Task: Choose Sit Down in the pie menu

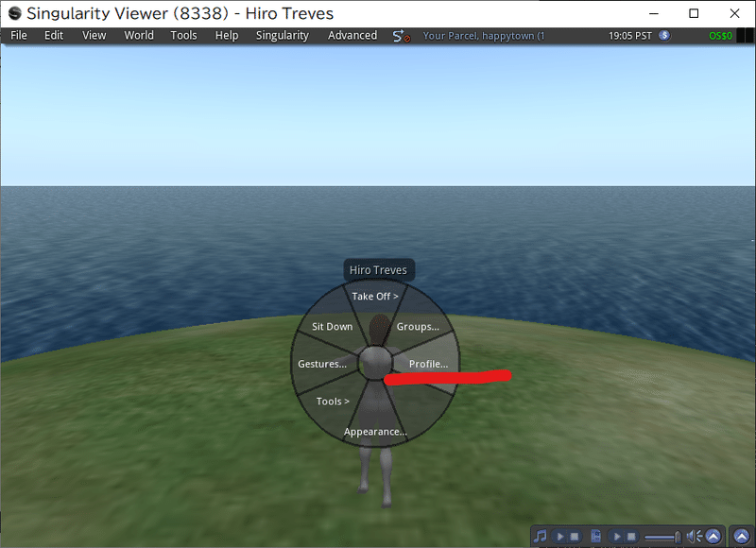Action: pyautogui.click(x=333, y=327)
